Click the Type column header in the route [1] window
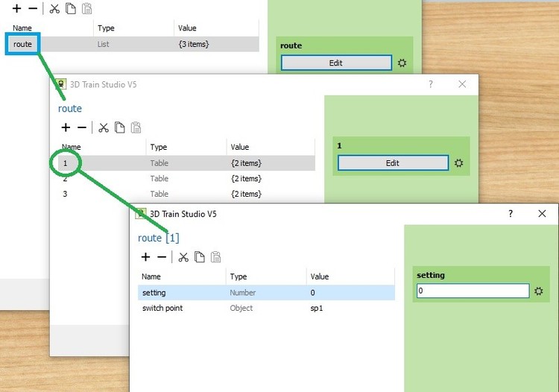559x392 pixels. (x=239, y=276)
